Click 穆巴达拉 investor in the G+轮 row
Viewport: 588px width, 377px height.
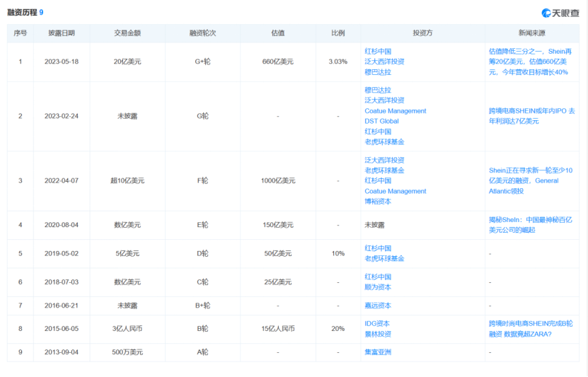378,72
